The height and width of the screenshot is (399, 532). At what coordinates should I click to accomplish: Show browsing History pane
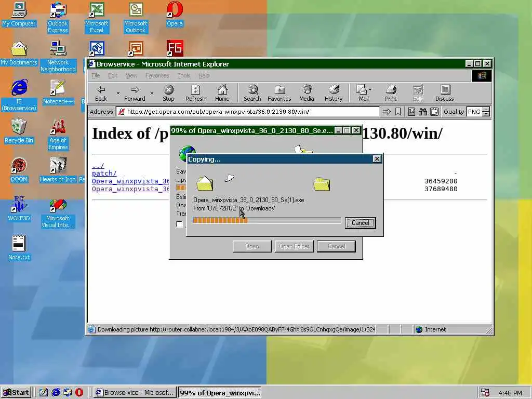click(x=334, y=93)
